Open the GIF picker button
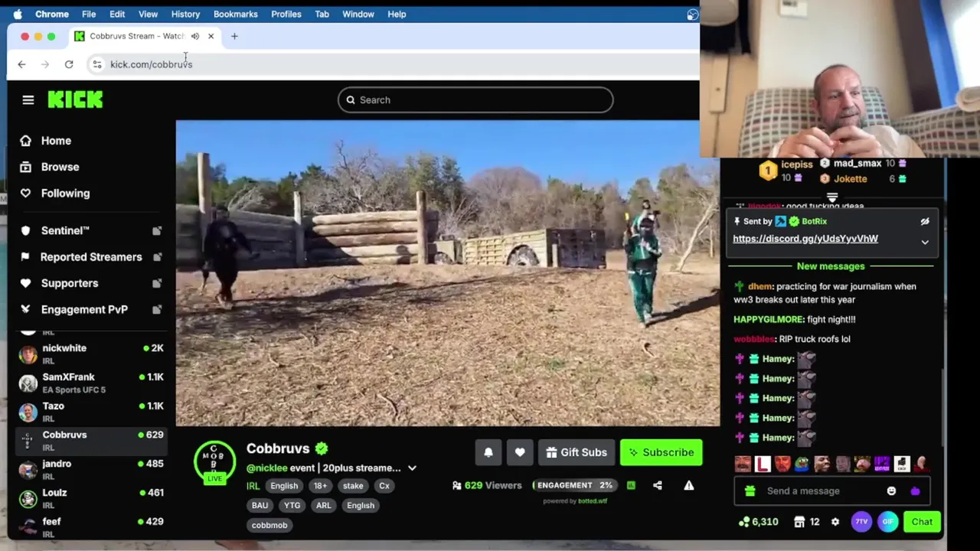980x551 pixels. point(887,522)
